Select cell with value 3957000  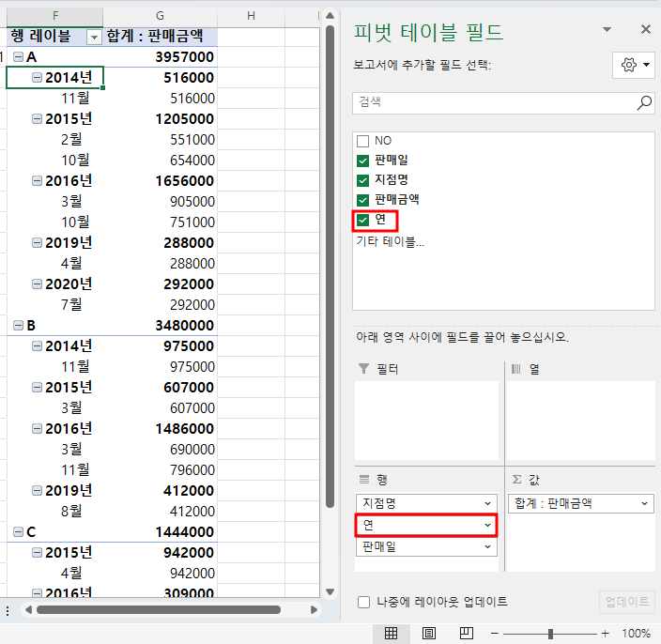[x=161, y=57]
